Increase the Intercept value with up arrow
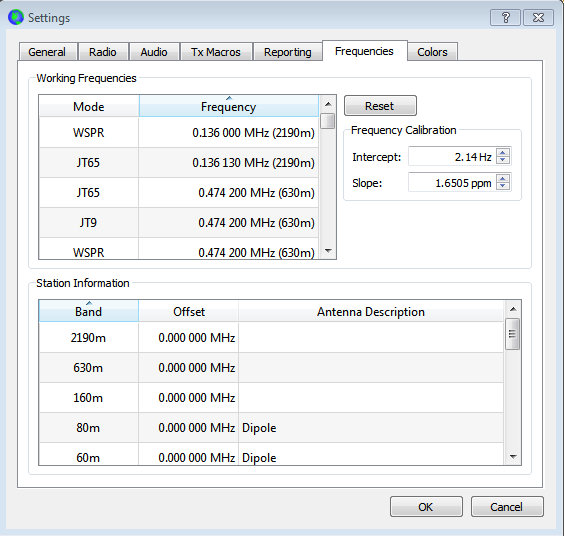Image resolution: width=565 pixels, height=536 pixels. (x=503, y=153)
